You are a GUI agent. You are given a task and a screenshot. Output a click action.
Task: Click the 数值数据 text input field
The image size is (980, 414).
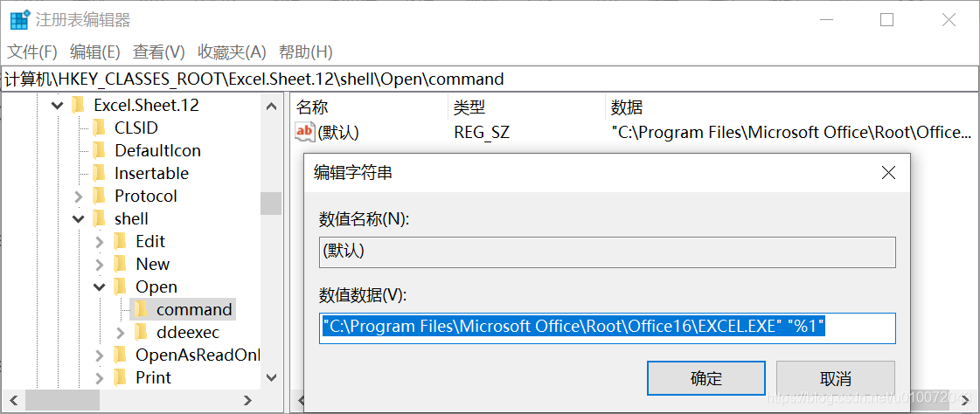(608, 328)
